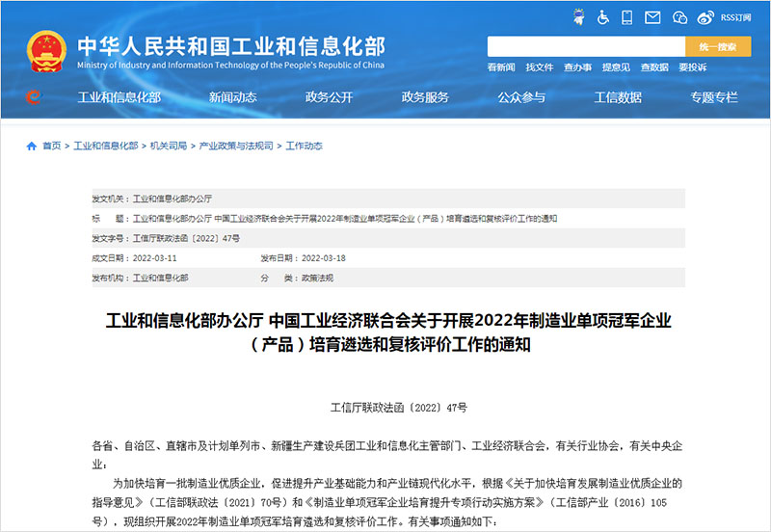Click the mobile phone version icon
The width and height of the screenshot is (771, 532).
click(x=627, y=16)
